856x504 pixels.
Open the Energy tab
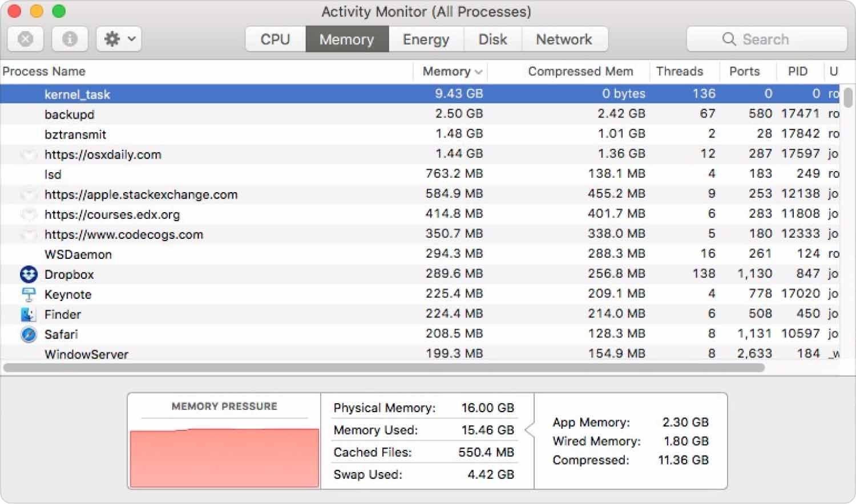tap(426, 39)
